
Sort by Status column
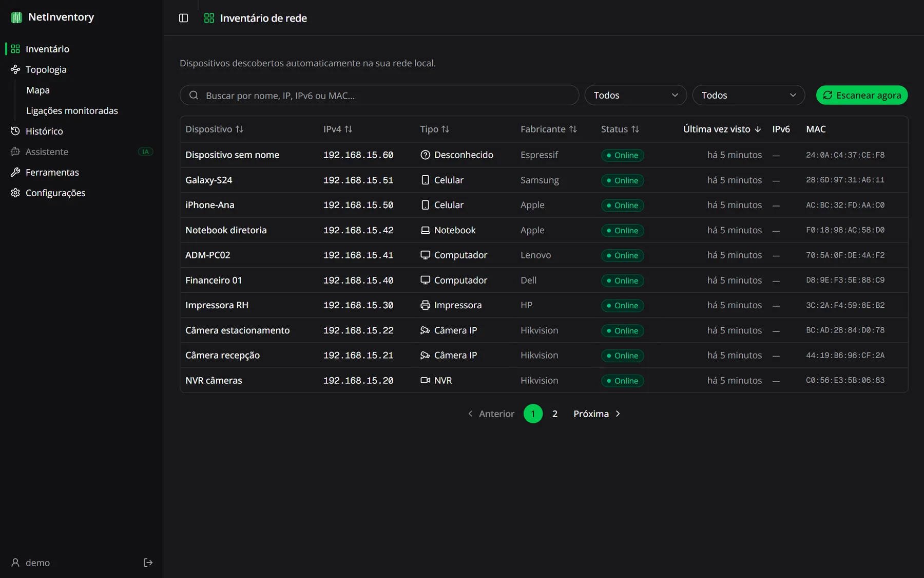click(x=620, y=129)
